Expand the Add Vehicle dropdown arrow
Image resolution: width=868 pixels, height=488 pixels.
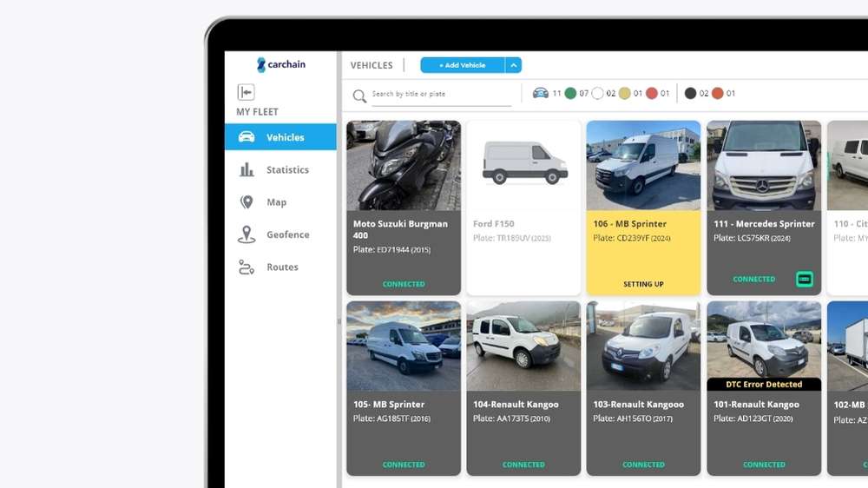(513, 65)
